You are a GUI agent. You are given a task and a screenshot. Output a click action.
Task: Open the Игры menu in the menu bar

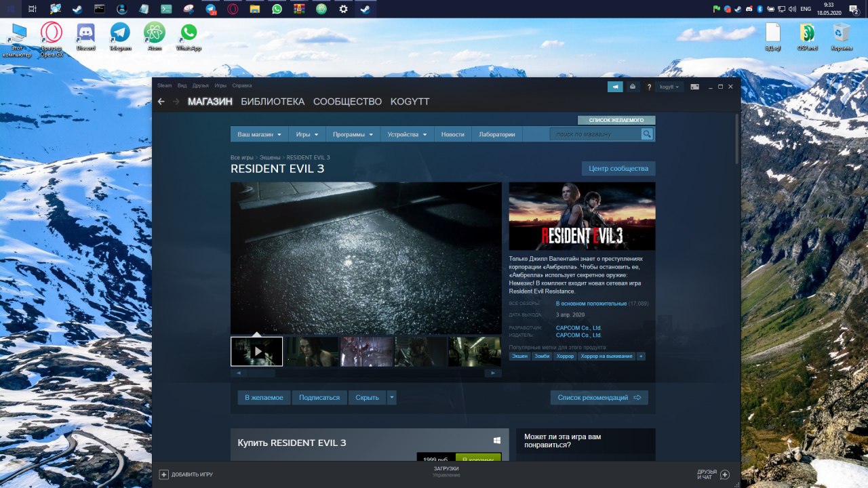(220, 85)
